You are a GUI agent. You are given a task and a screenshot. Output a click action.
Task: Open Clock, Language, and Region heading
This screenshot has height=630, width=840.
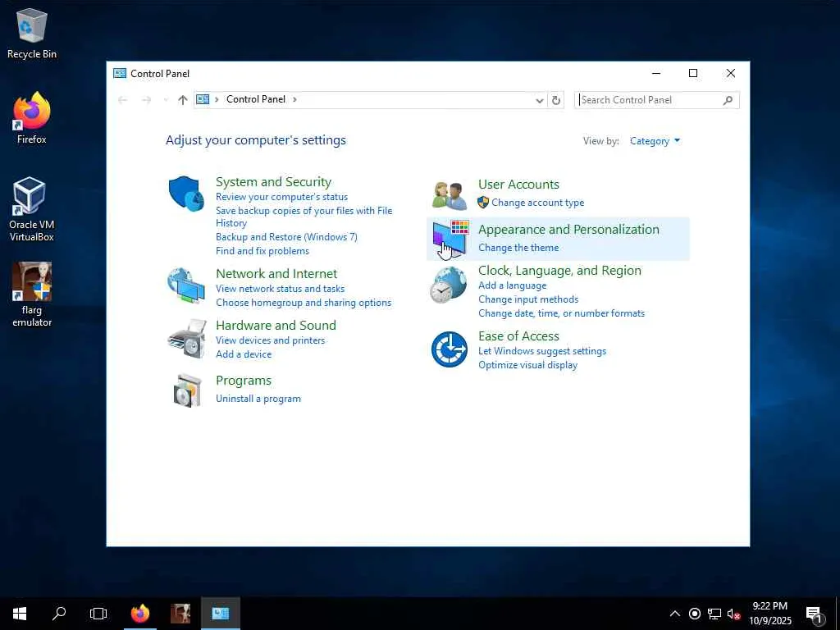pos(559,271)
